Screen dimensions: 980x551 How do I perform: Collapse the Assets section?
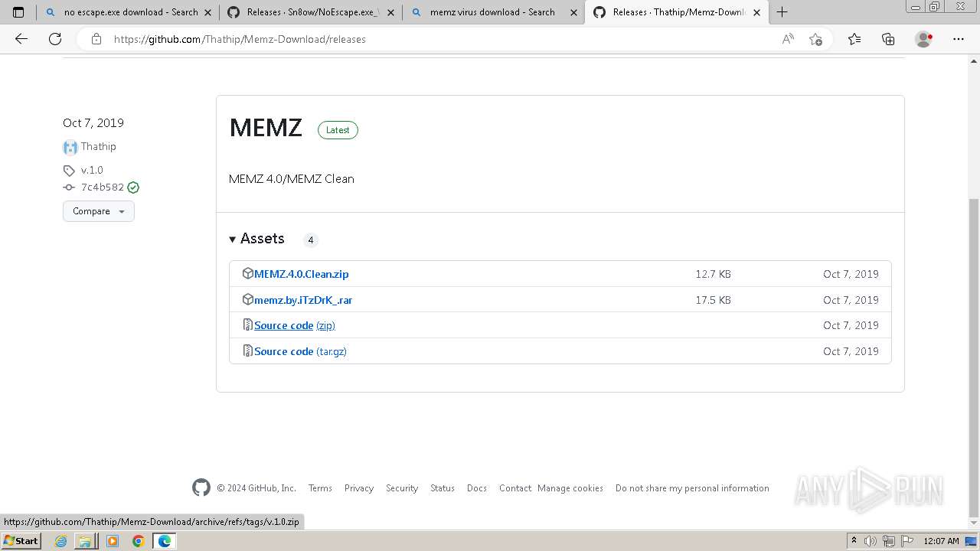pos(256,239)
